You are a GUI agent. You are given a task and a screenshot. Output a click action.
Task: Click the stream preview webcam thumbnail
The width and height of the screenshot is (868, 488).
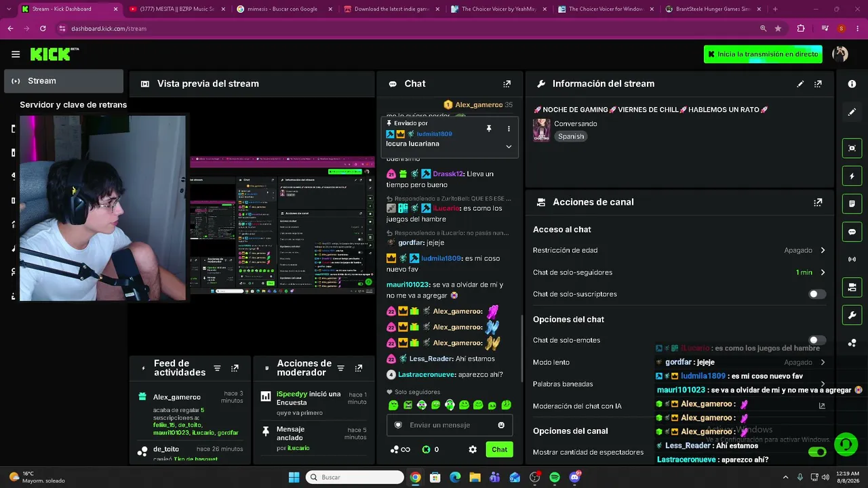click(x=102, y=208)
